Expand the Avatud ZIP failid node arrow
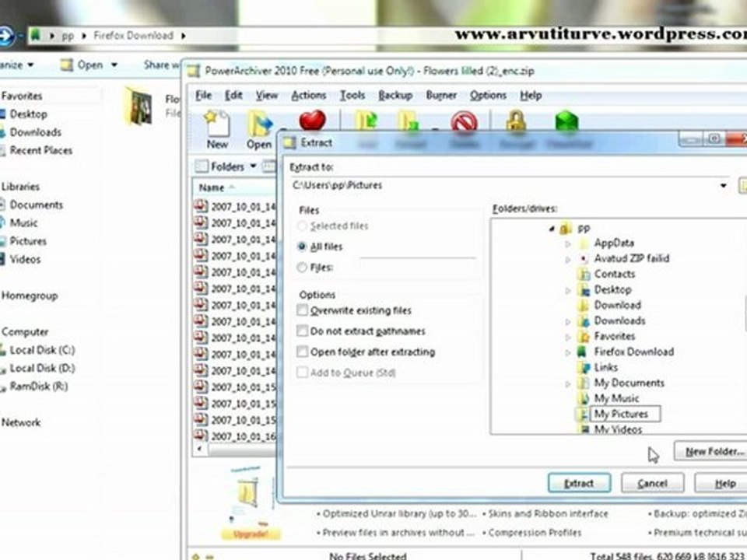Viewport: 747px width, 560px height. pyautogui.click(x=567, y=260)
